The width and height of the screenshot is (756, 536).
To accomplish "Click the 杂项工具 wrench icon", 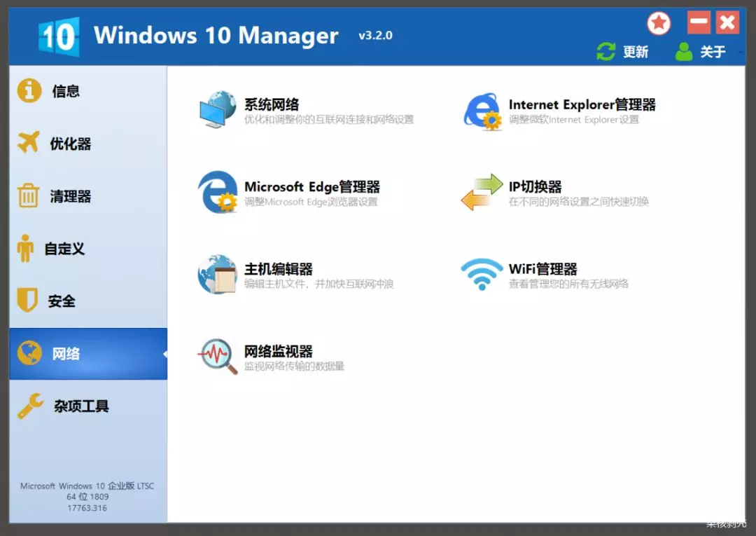I will coord(30,406).
